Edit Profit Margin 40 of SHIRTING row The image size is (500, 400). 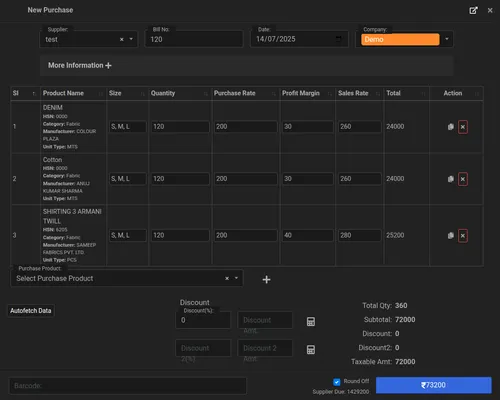(308, 236)
